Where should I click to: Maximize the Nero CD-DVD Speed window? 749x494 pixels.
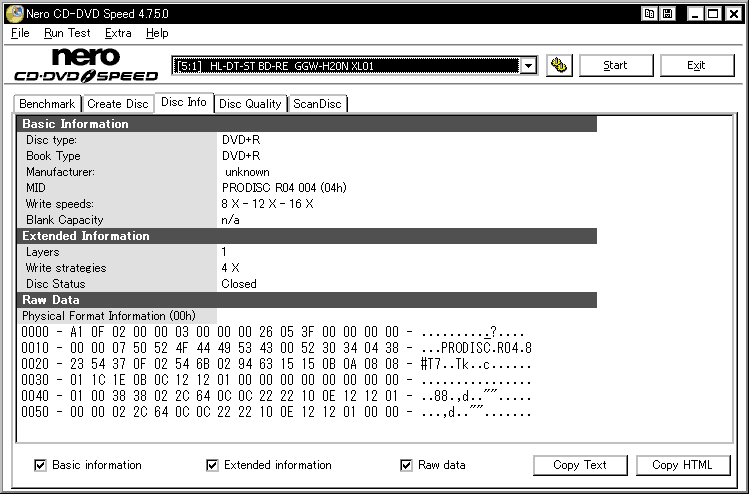coord(714,14)
